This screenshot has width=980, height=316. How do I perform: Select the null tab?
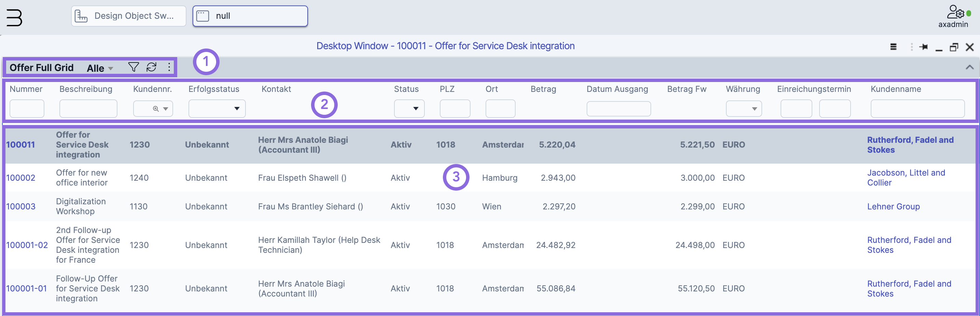[x=250, y=16]
